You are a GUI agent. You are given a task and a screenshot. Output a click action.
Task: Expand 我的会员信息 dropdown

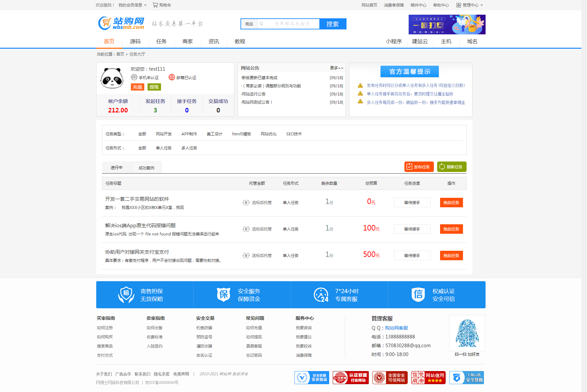pyautogui.click(x=133, y=5)
